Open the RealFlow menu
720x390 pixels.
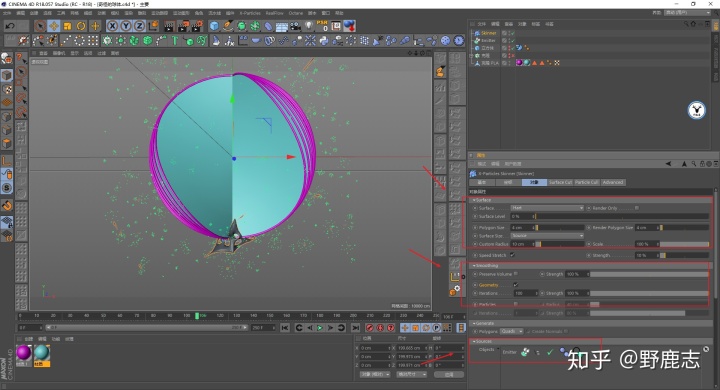275,13
